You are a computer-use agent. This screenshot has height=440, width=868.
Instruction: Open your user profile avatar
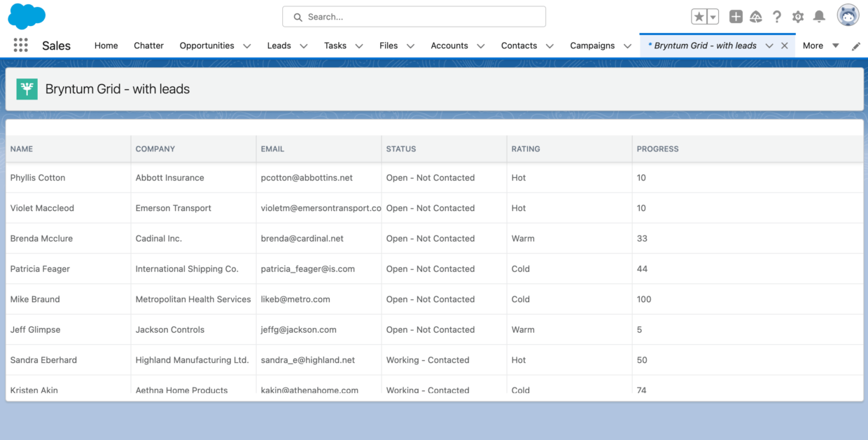click(847, 13)
